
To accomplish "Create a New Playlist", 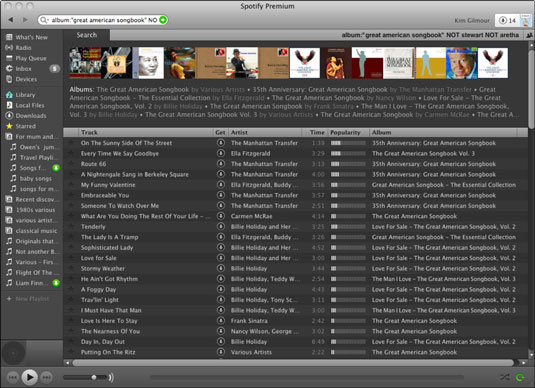I will pos(28,299).
